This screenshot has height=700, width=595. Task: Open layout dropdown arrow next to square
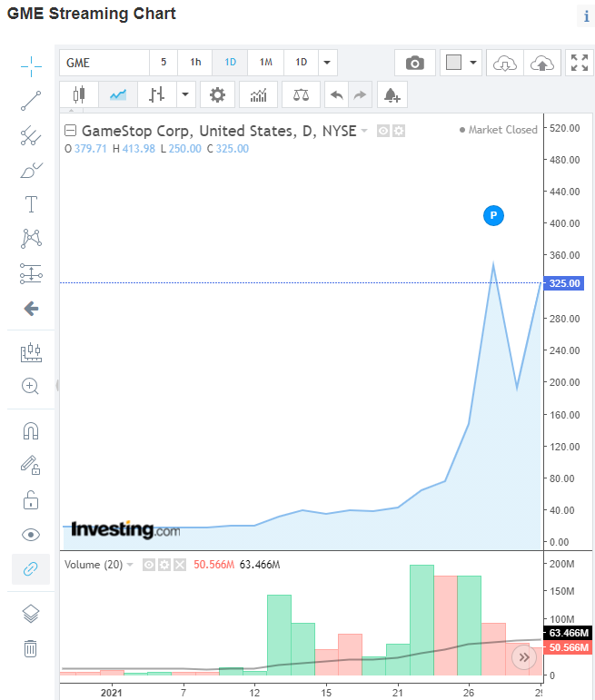[x=473, y=63]
